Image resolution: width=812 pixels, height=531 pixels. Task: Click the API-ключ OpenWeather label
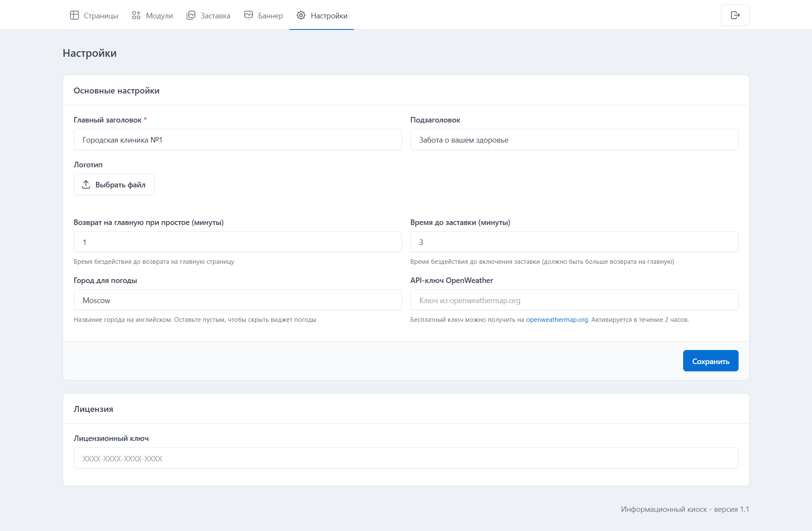(451, 280)
